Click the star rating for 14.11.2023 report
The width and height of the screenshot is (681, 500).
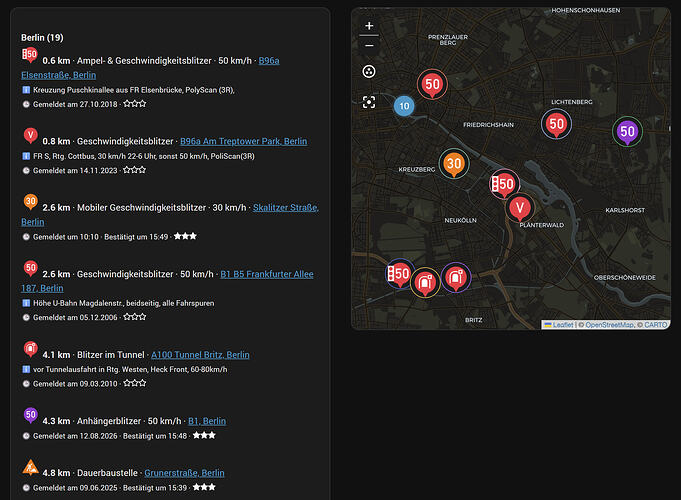[134, 170]
